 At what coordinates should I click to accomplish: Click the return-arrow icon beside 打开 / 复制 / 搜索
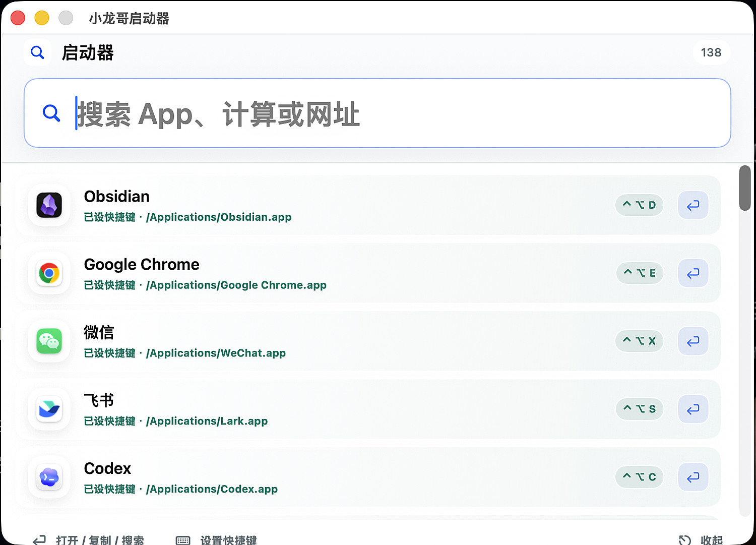tap(39, 540)
